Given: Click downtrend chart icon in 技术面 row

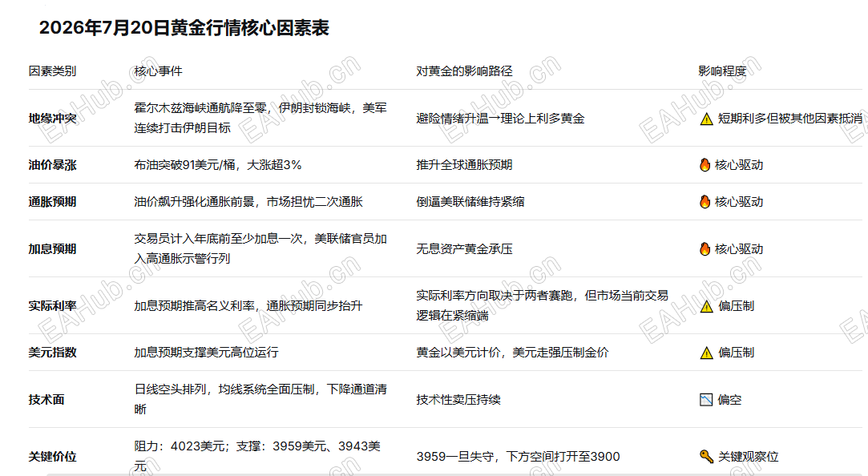Looking at the screenshot, I should (706, 400).
